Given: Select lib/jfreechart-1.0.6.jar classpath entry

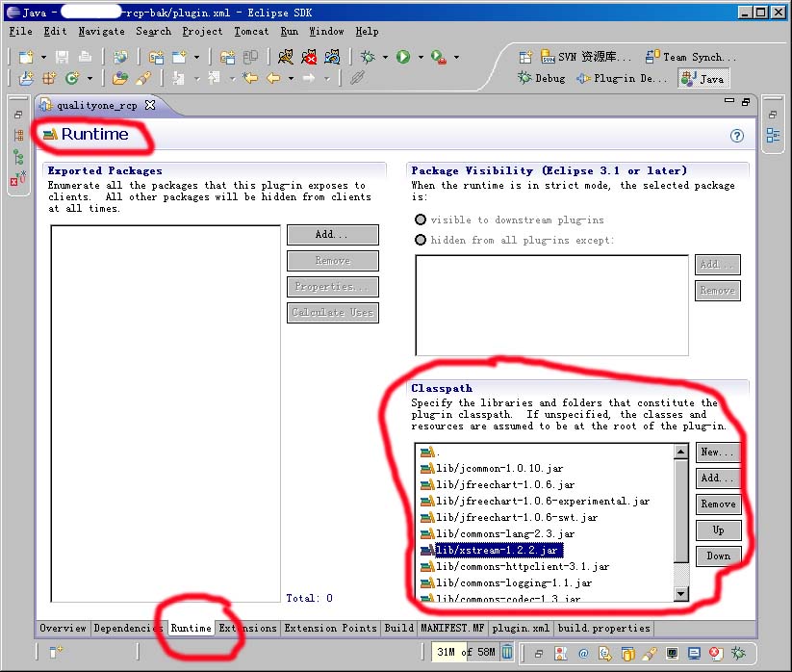Looking at the screenshot, I should click(497, 484).
